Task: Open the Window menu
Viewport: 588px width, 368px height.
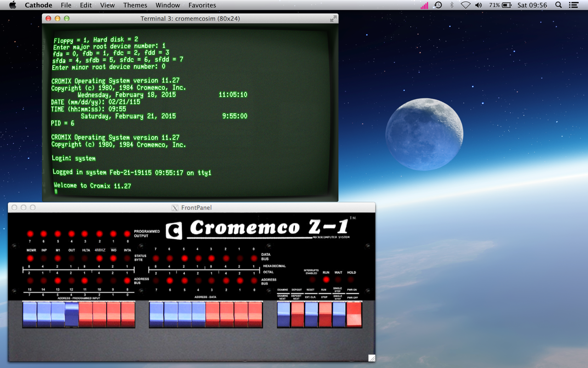Action: click(x=168, y=5)
